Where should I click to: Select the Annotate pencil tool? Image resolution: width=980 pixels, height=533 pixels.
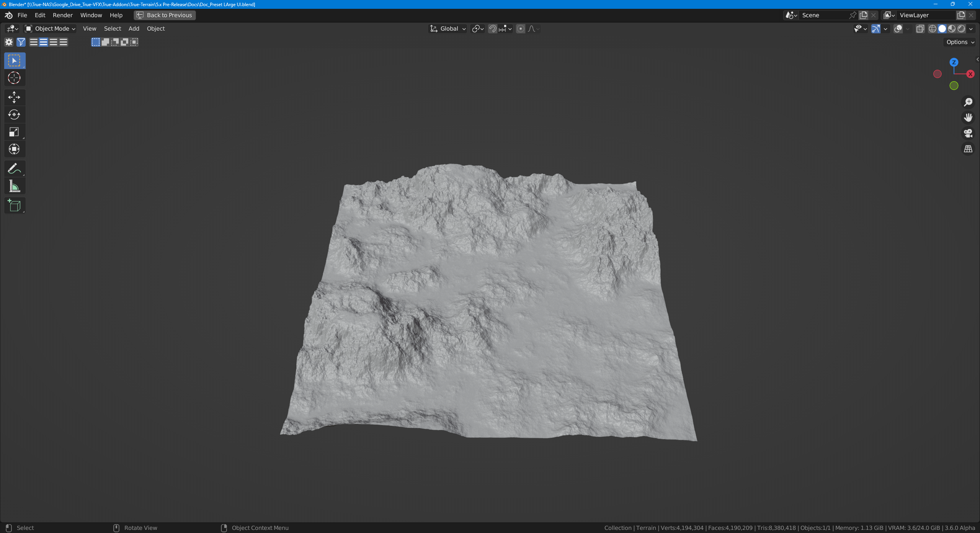(14, 168)
